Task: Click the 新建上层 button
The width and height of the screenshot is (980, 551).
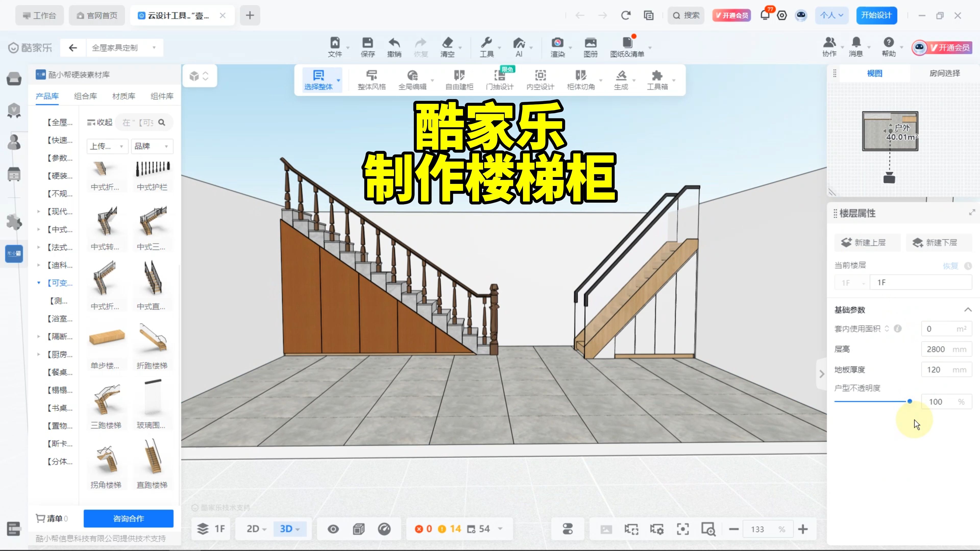Action: click(x=867, y=242)
